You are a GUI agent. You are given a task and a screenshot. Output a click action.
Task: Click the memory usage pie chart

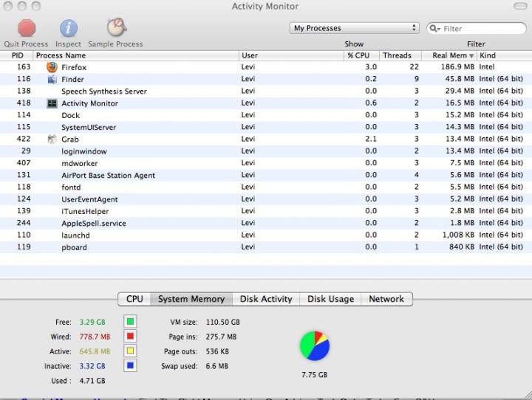(x=315, y=346)
